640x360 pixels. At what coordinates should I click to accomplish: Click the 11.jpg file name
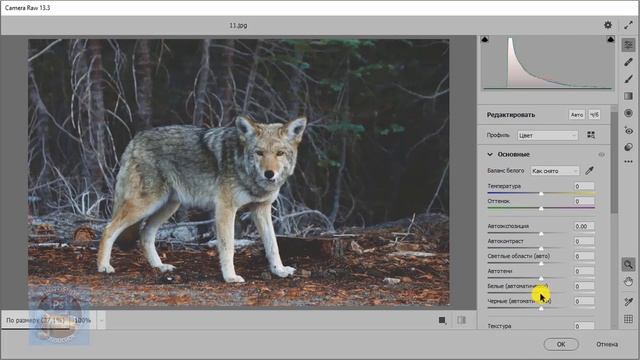coord(238,25)
